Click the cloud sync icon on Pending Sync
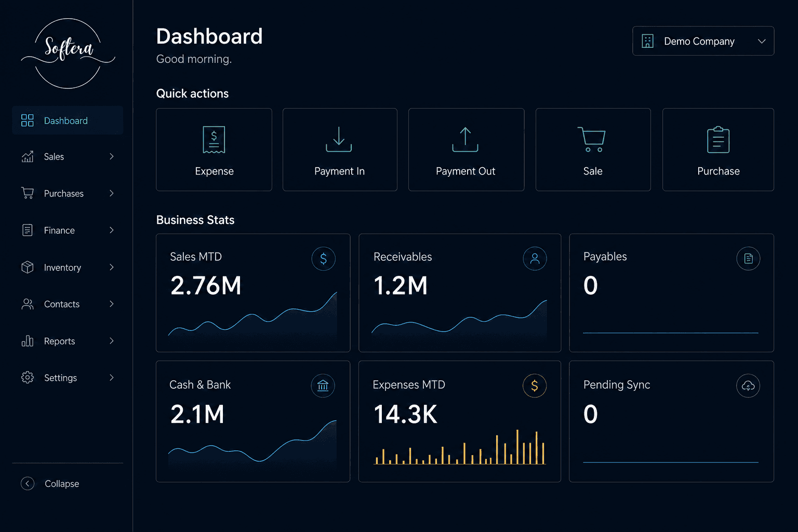798x532 pixels. pyautogui.click(x=748, y=386)
